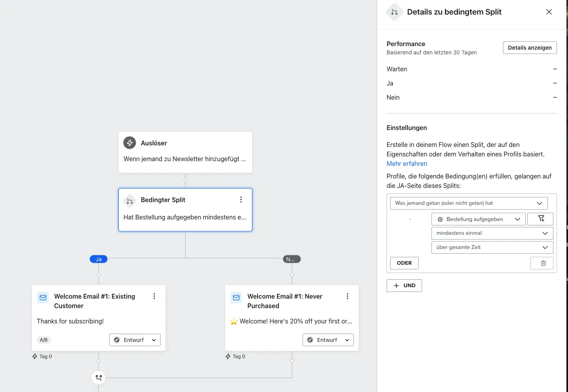Expand the 'Was jemand getan (oder nicht getan) hat' dropdown

pyautogui.click(x=539, y=203)
